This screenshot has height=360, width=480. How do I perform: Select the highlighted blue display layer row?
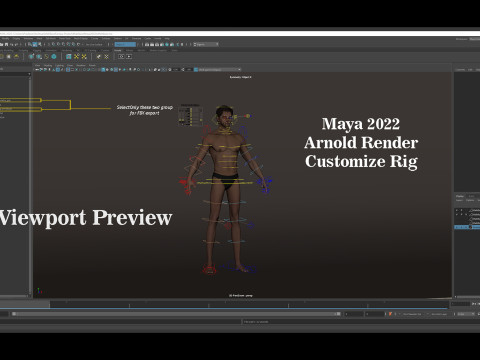tap(467, 227)
